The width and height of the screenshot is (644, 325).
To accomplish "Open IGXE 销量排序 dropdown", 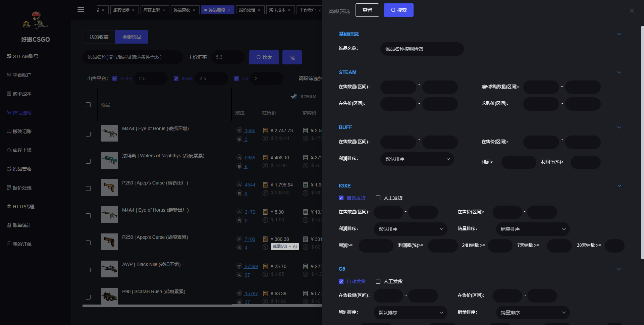I will [533, 229].
